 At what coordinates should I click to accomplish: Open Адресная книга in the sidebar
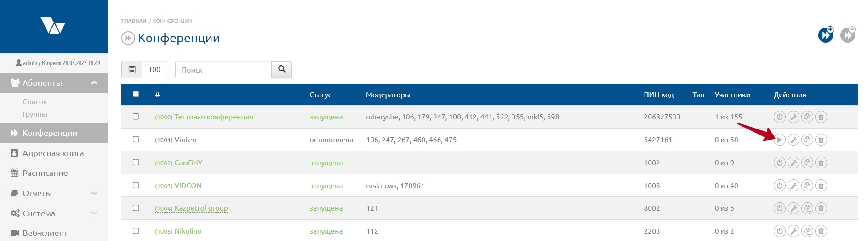point(54,153)
